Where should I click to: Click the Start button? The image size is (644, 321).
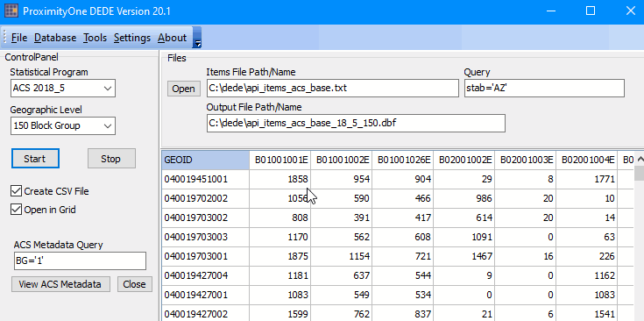click(x=35, y=159)
